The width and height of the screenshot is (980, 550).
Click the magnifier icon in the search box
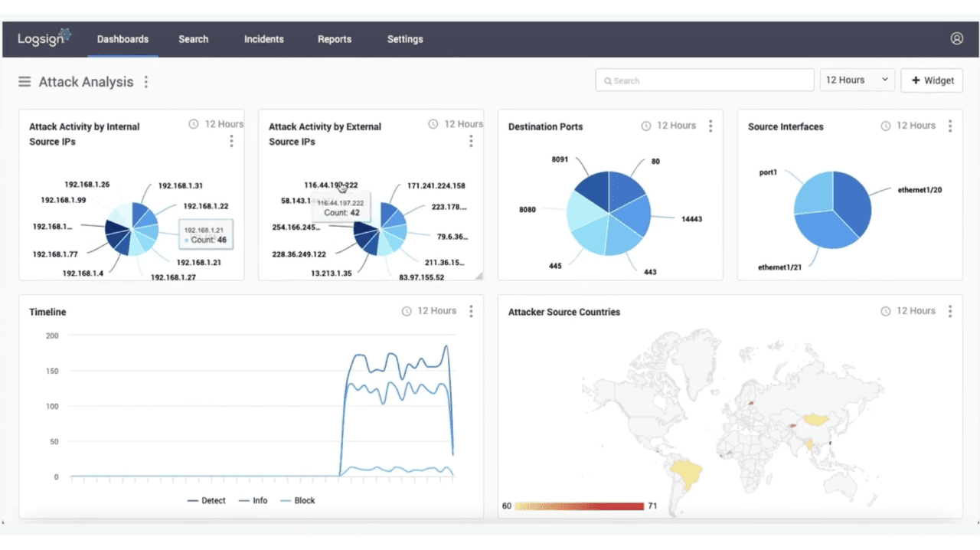(608, 80)
